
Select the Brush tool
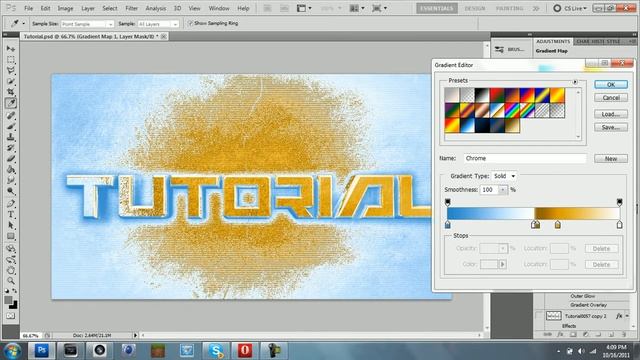[x=11, y=127]
